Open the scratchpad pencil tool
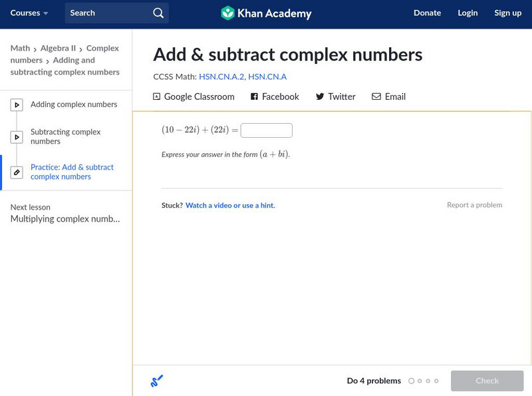532x396 pixels. pos(157,381)
